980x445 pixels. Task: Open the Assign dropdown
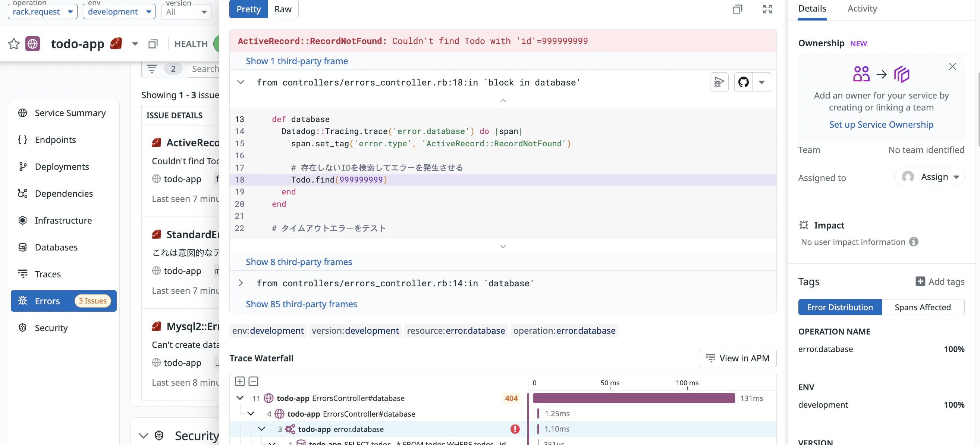coord(929,177)
